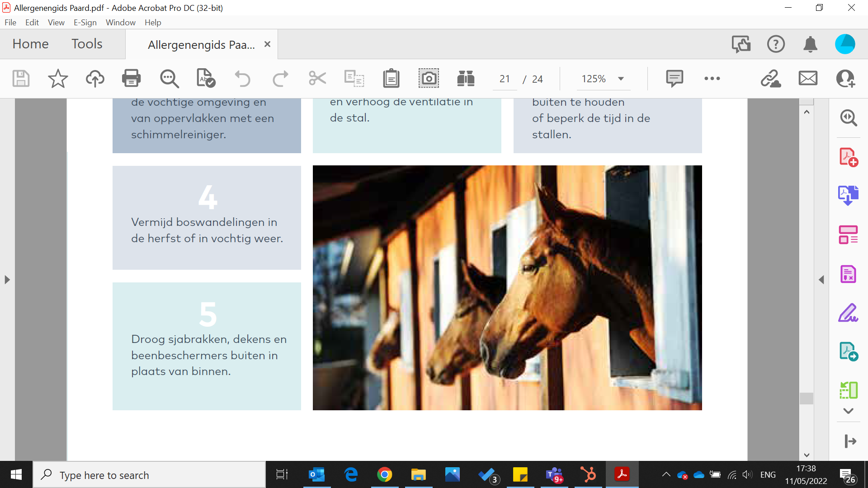Open the Add Comment tool

click(674, 79)
